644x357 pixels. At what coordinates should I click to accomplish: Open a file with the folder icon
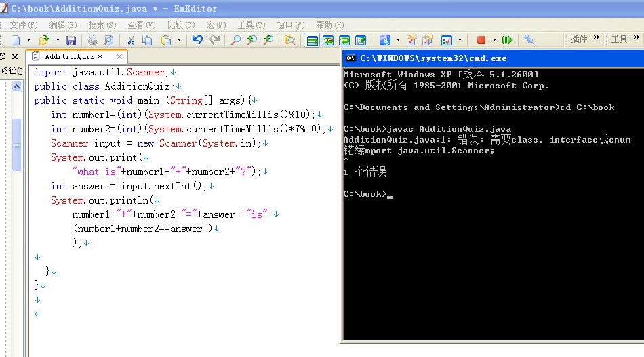tap(43, 40)
